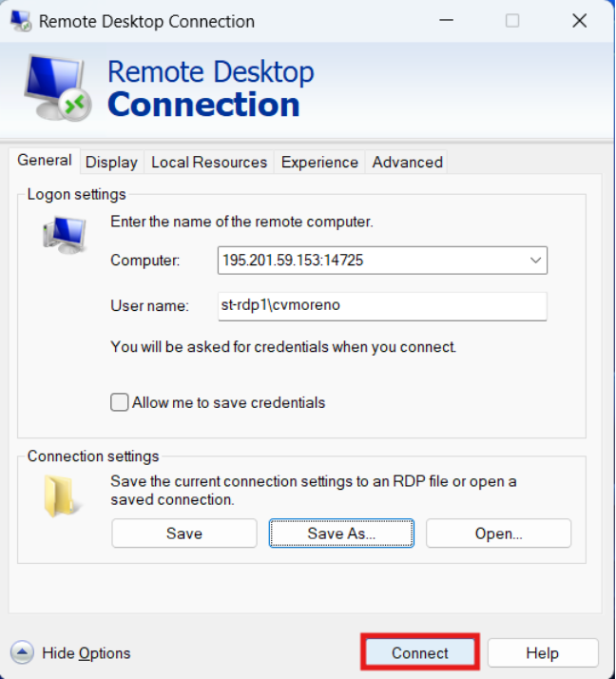This screenshot has width=616, height=679.
Task: Click the large Remote Desktop banner logo
Action: [x=57, y=87]
